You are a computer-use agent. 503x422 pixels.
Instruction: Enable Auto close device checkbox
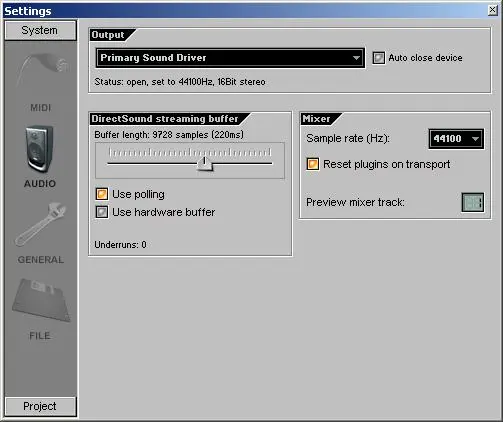(x=378, y=58)
